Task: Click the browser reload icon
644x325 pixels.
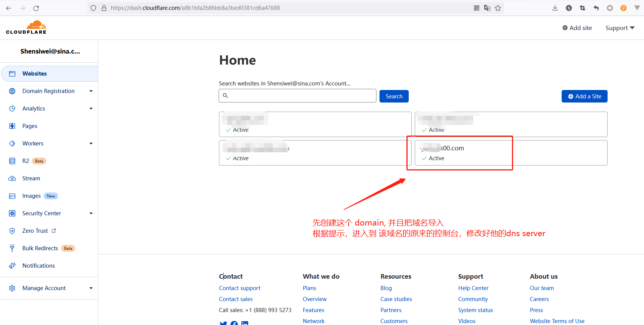Action: pos(36,8)
